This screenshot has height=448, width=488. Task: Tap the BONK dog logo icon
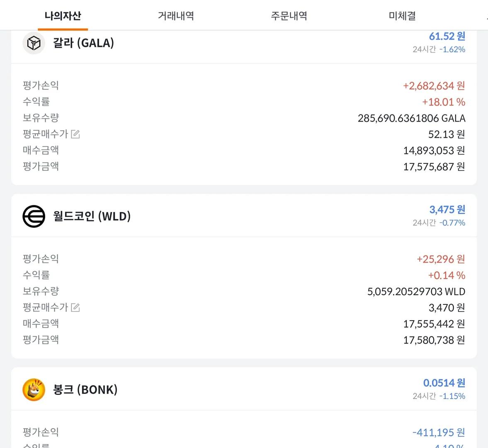[34, 390]
